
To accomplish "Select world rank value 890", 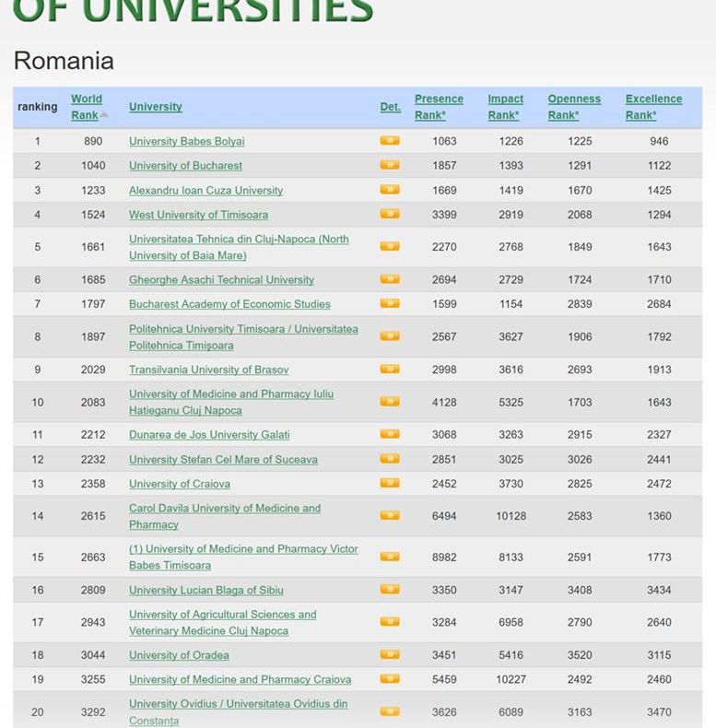I will [93, 141].
